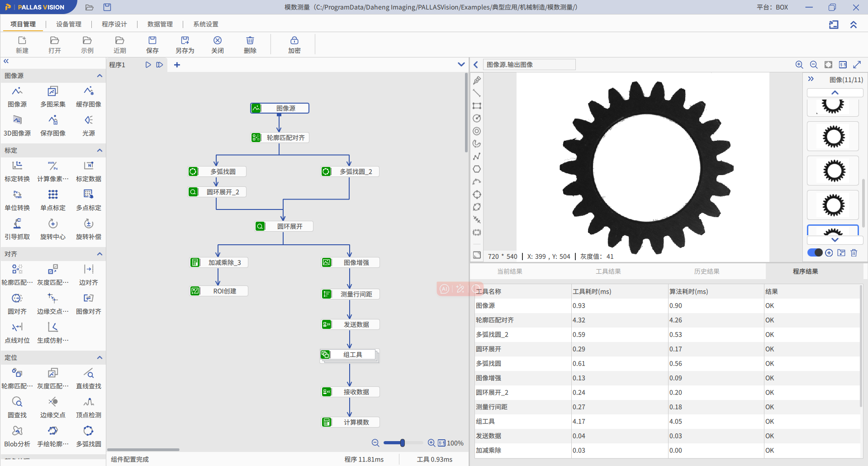Adjust the flowchart zoom slider handle
The height and width of the screenshot is (466, 868).
click(402, 443)
